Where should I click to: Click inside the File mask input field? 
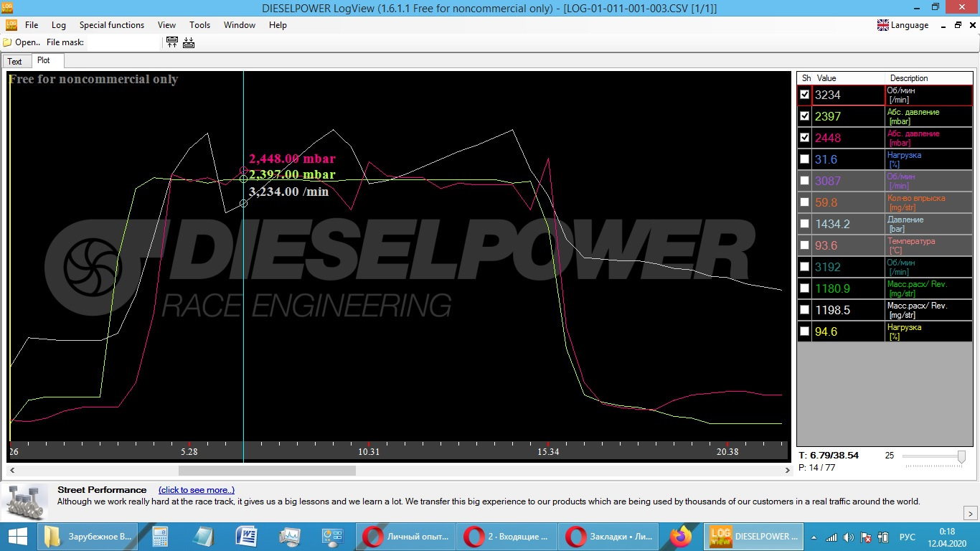(122, 42)
